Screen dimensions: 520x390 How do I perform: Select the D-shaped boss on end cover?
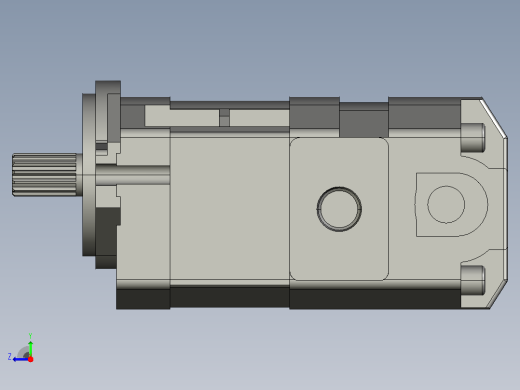tap(451, 204)
